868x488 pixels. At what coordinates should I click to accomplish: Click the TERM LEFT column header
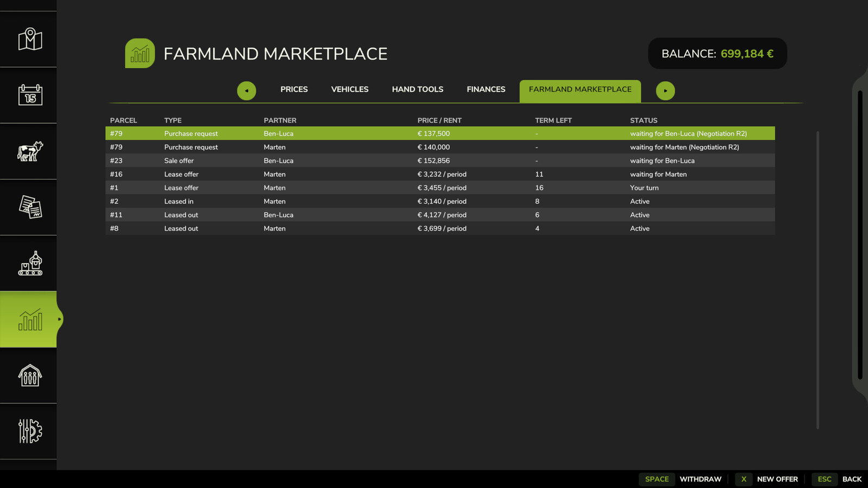[x=553, y=120]
